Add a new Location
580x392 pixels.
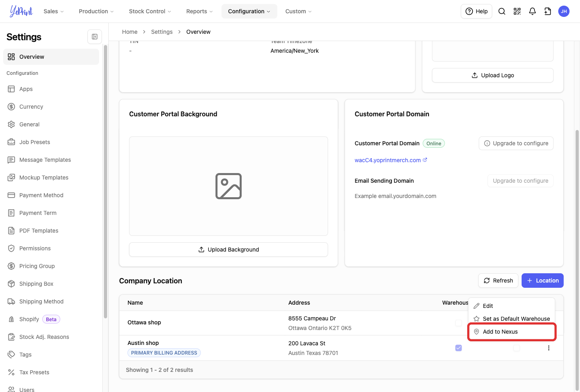point(543,281)
